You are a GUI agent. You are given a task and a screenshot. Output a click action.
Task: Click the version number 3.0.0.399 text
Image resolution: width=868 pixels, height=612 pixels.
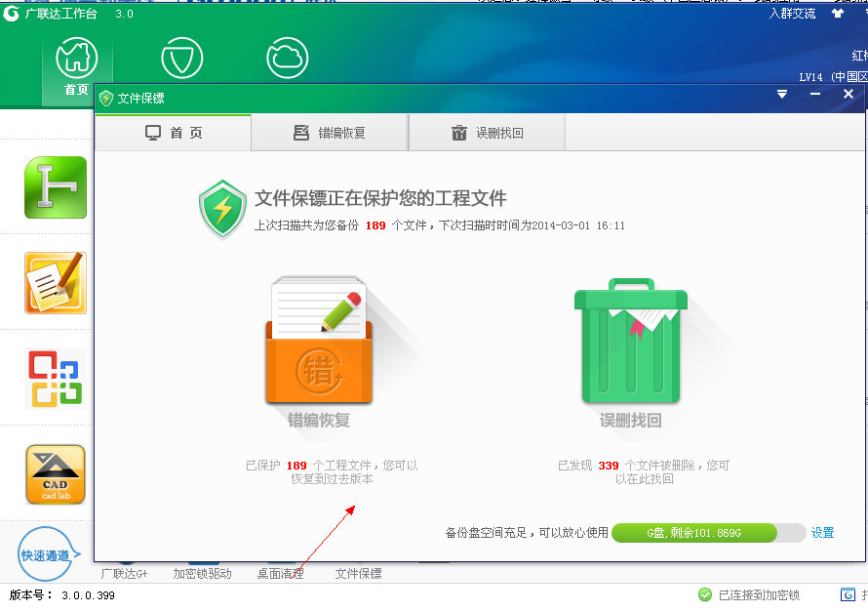point(88,595)
